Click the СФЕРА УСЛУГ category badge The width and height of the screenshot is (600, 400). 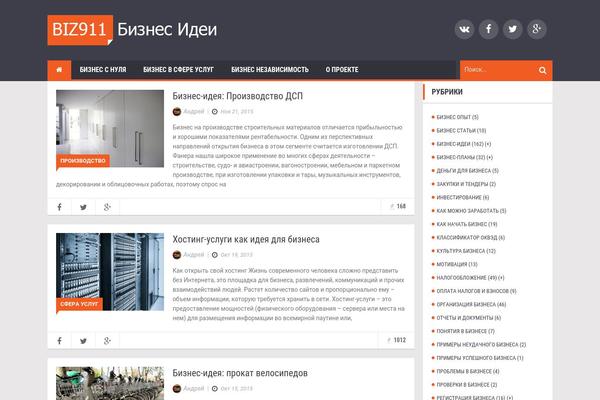point(79,304)
